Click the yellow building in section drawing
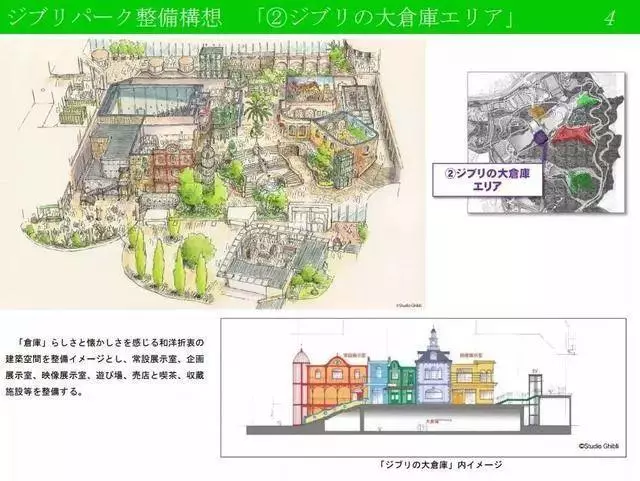Screen dimensions: 640x481 point(473,382)
